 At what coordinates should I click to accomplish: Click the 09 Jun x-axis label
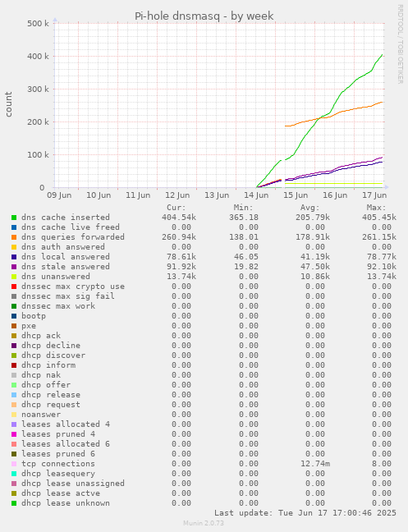point(59,195)
